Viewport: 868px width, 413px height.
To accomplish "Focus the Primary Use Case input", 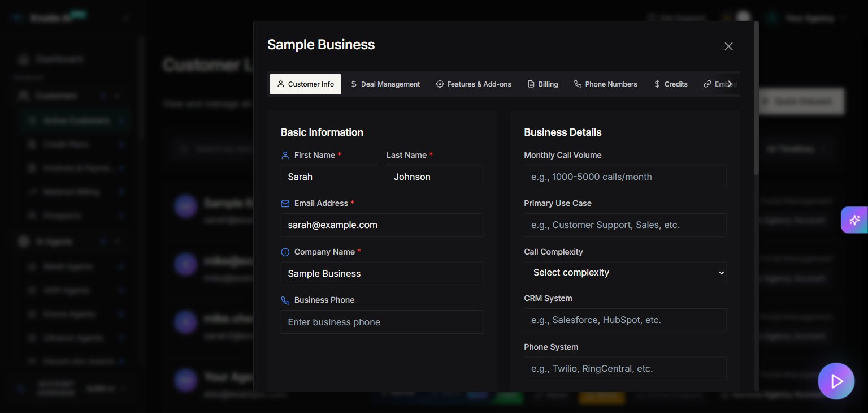I will coord(625,225).
